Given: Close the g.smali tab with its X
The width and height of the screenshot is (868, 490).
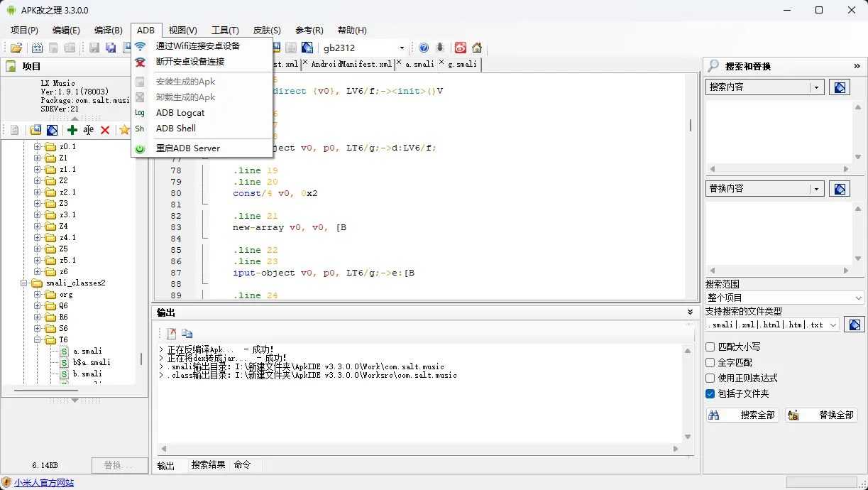Looking at the screenshot, I should (442, 63).
